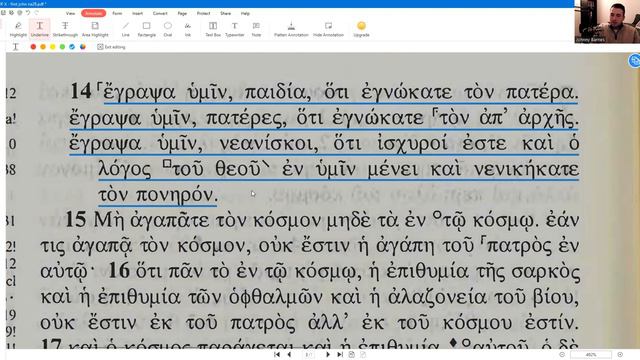The width and height of the screenshot is (640, 360).
Task: Choose the yellow color dot
Action: [53, 47]
